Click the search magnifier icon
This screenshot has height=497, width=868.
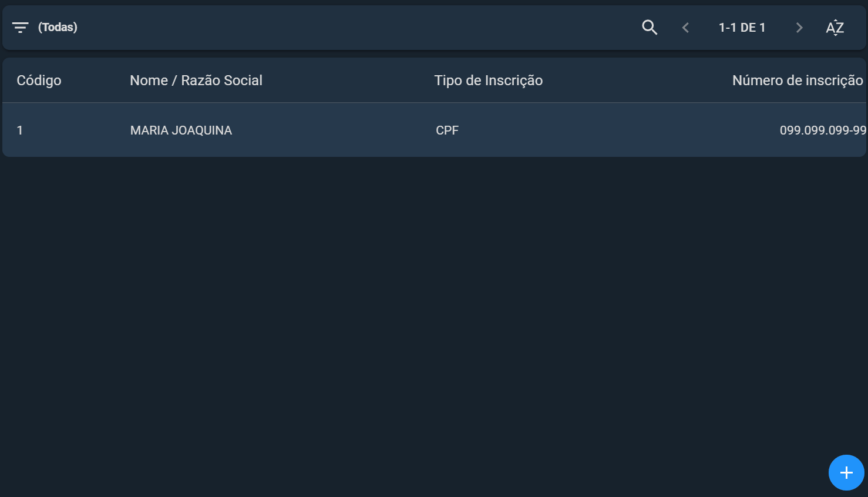(650, 28)
